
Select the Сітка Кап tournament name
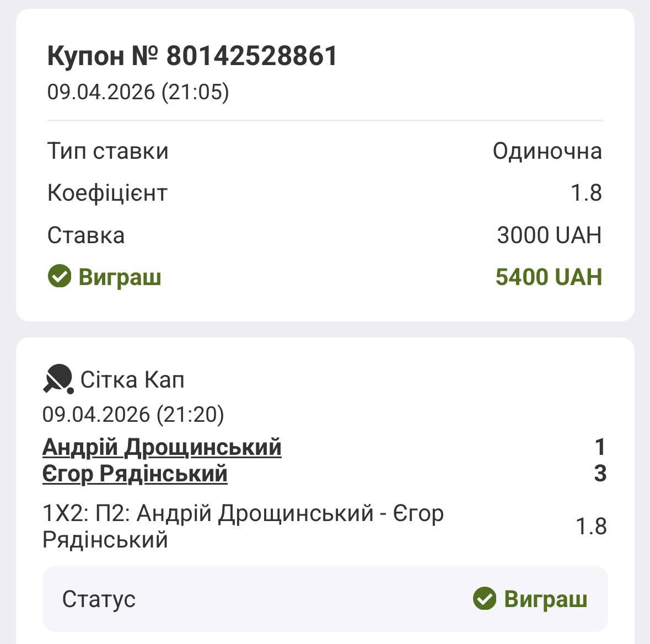point(132,380)
